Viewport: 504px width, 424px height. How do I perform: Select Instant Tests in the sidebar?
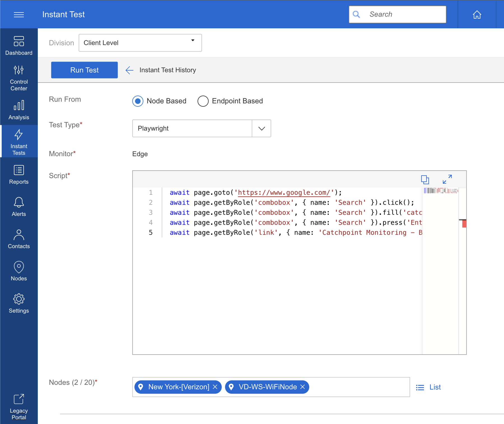(19, 142)
